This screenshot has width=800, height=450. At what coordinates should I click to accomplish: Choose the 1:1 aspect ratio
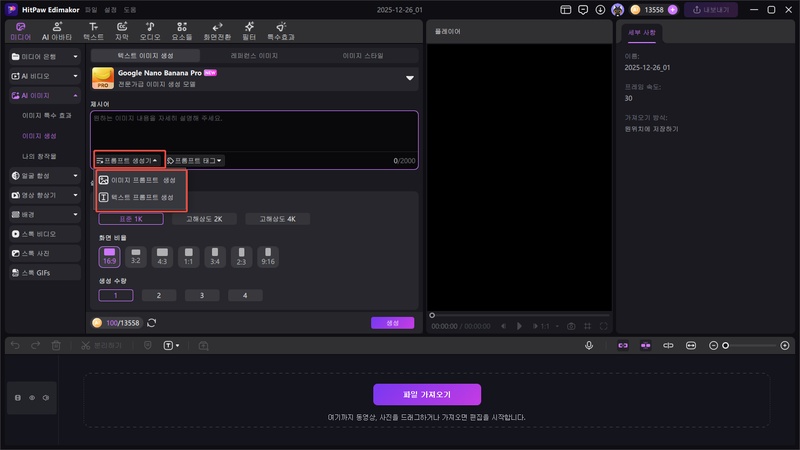click(x=188, y=257)
